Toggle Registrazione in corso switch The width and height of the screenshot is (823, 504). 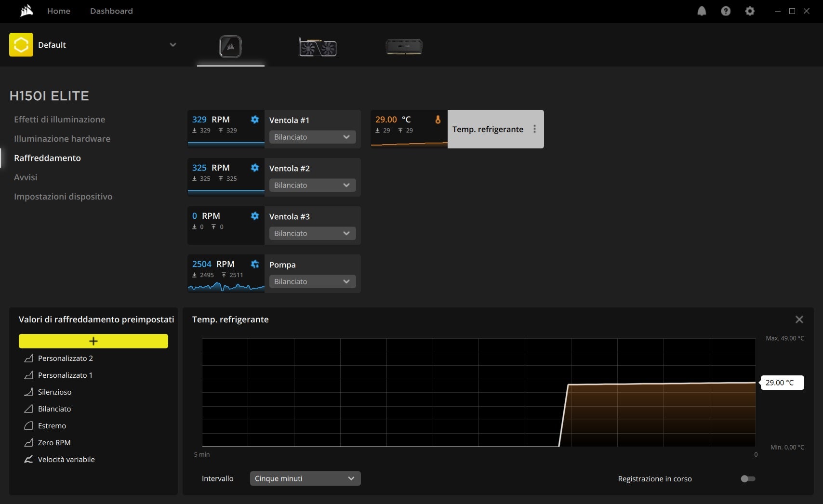point(748,478)
